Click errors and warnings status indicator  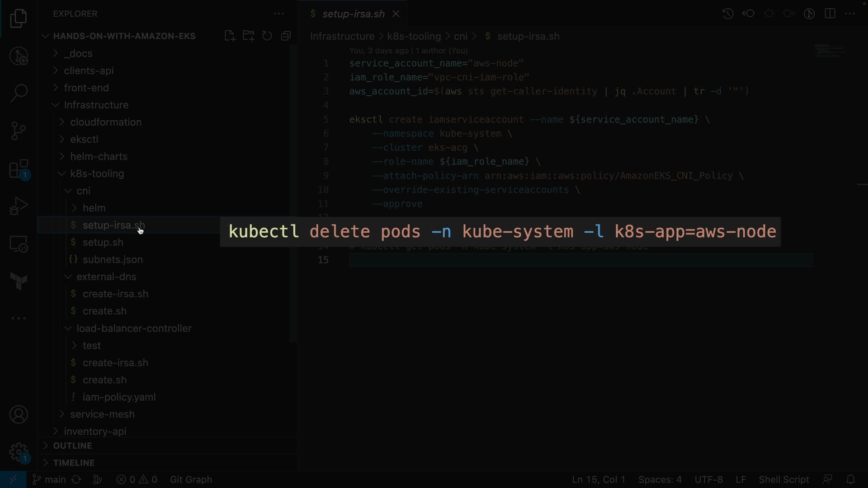(x=137, y=479)
